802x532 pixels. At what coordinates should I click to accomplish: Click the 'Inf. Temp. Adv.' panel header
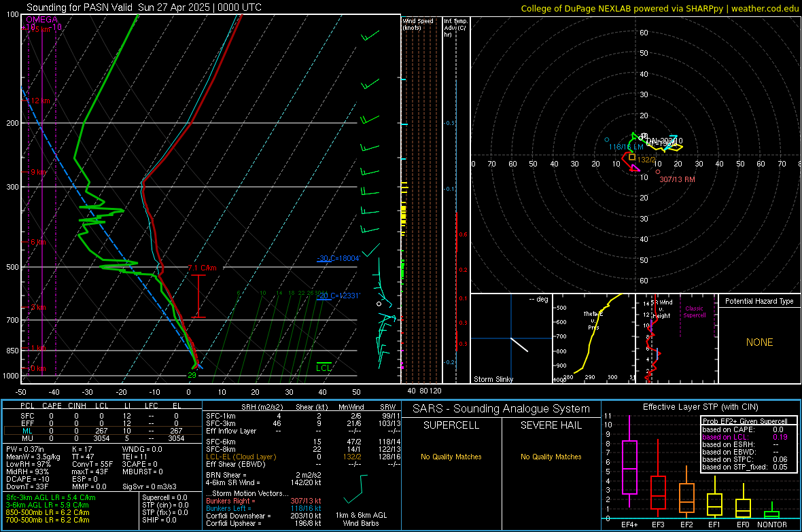[455, 28]
